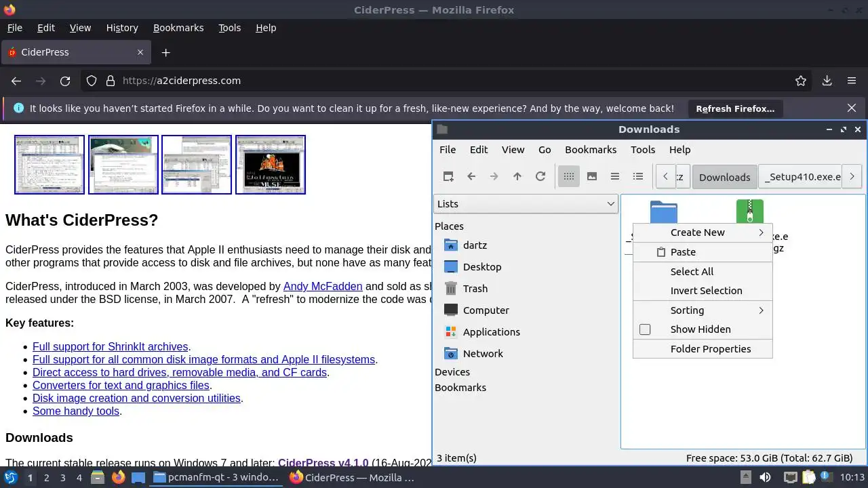Click the Bookmarks heading in the sidebar

point(460,388)
